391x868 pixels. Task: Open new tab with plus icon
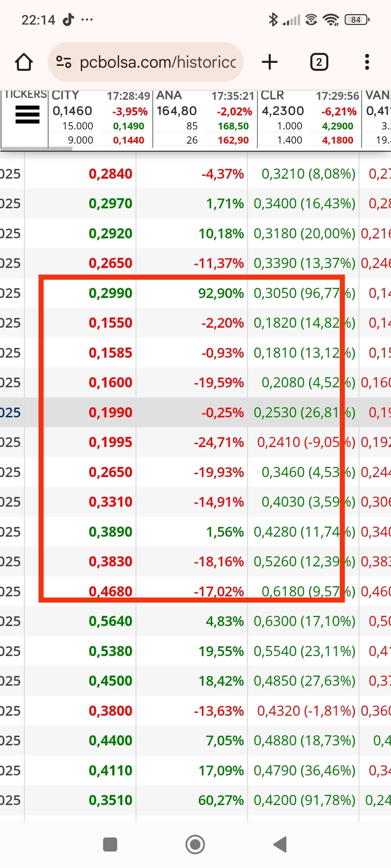click(269, 62)
